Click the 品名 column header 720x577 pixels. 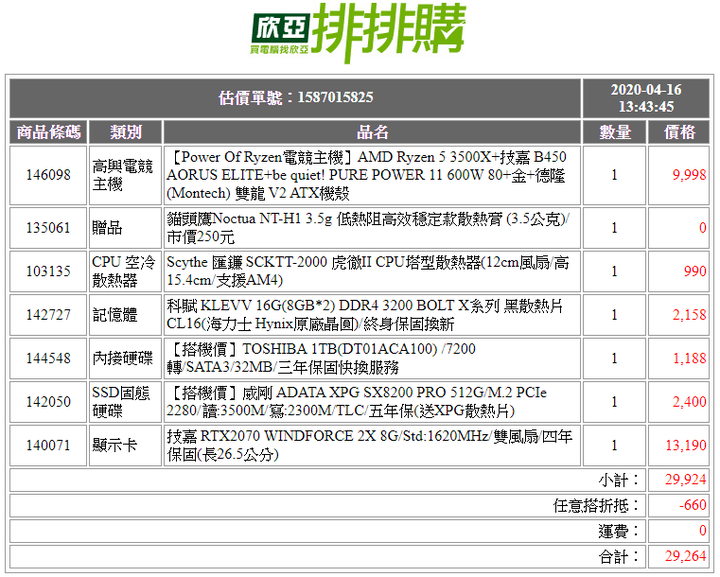pos(372,132)
